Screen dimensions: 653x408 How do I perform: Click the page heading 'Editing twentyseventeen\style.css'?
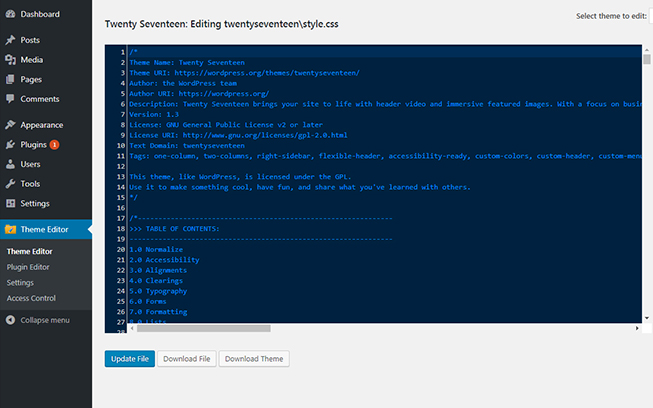(264, 24)
